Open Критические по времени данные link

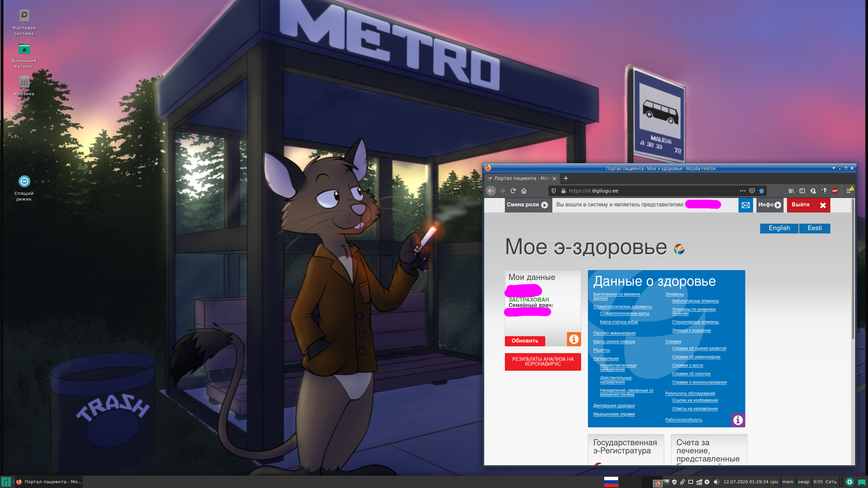(x=616, y=296)
